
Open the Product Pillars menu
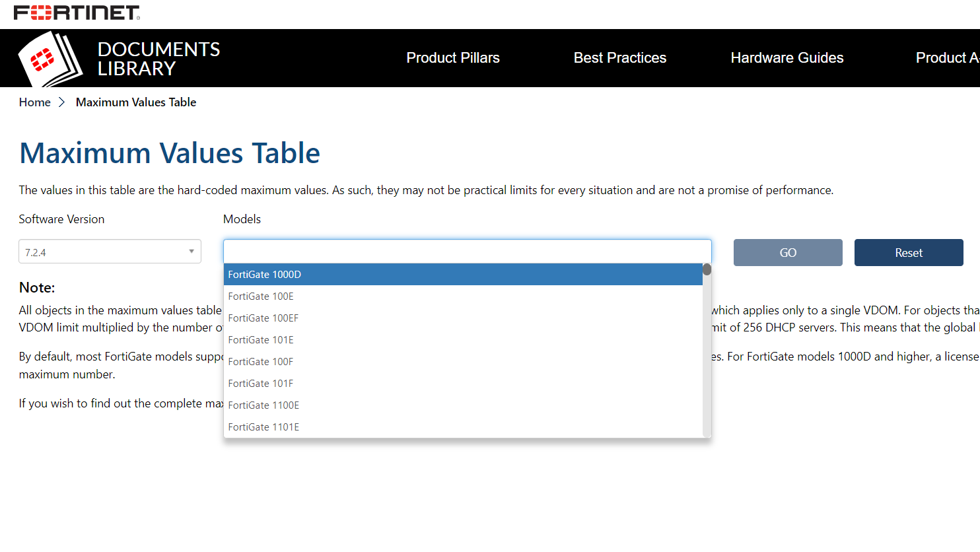coord(453,58)
